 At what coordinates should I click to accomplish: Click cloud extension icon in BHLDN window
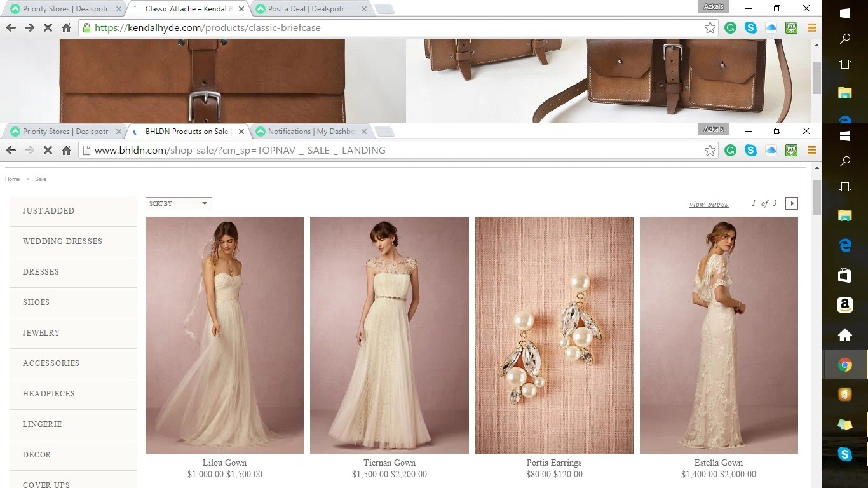pos(771,150)
